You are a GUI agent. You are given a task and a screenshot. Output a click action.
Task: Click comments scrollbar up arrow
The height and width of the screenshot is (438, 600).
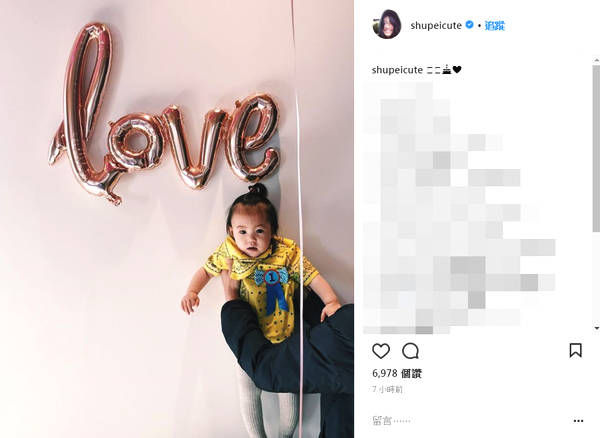tap(597, 60)
